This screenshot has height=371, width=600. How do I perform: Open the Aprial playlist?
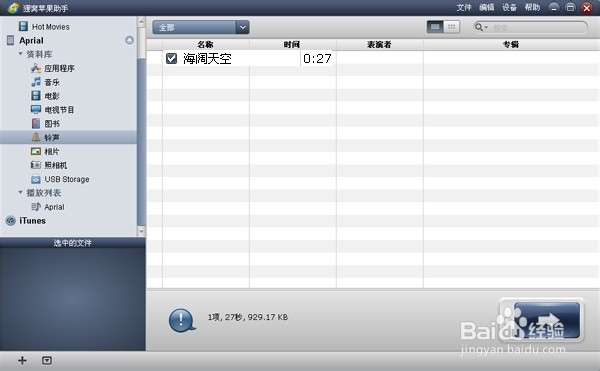[54, 207]
